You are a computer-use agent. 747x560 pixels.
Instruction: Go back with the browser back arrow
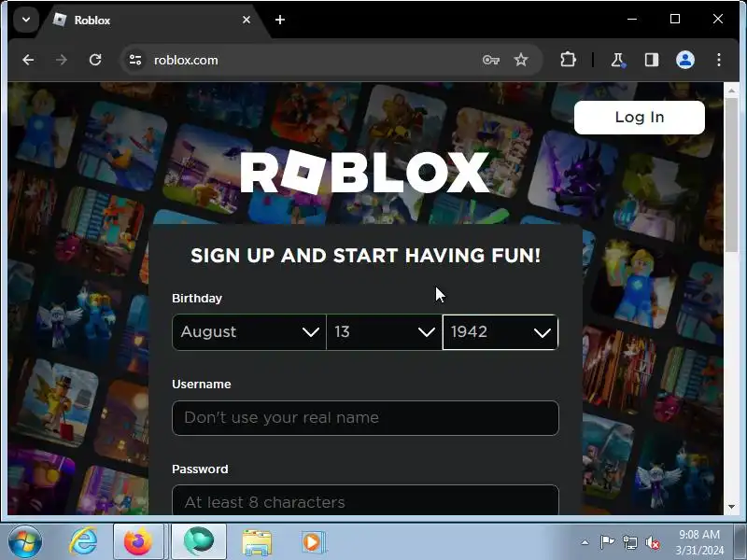tap(28, 60)
